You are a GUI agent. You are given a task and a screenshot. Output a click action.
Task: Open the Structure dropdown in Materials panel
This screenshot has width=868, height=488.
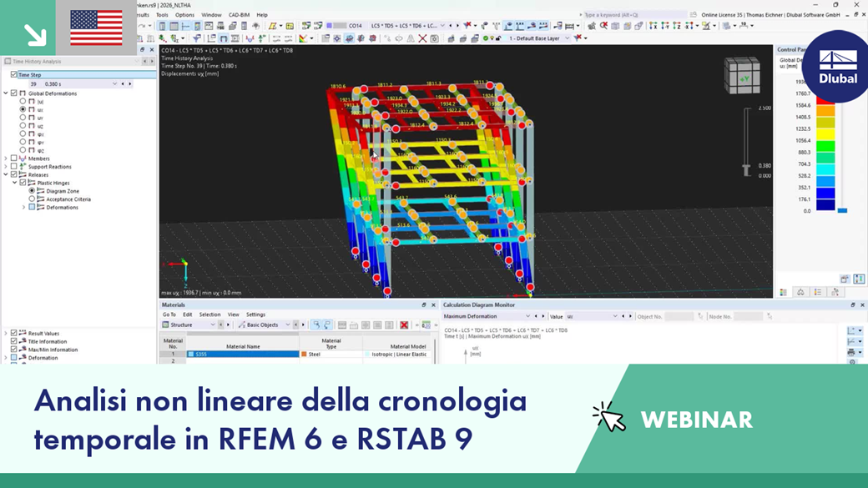(x=212, y=324)
